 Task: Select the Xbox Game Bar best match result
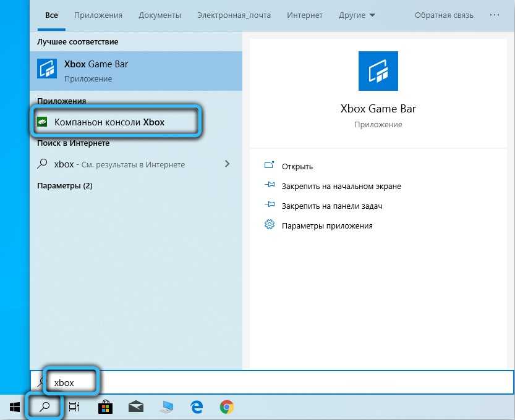pos(136,70)
